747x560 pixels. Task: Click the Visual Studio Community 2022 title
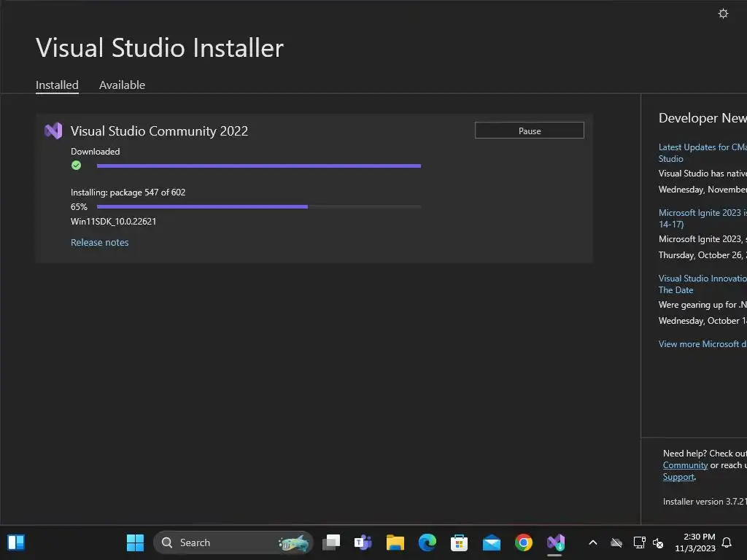(x=159, y=131)
